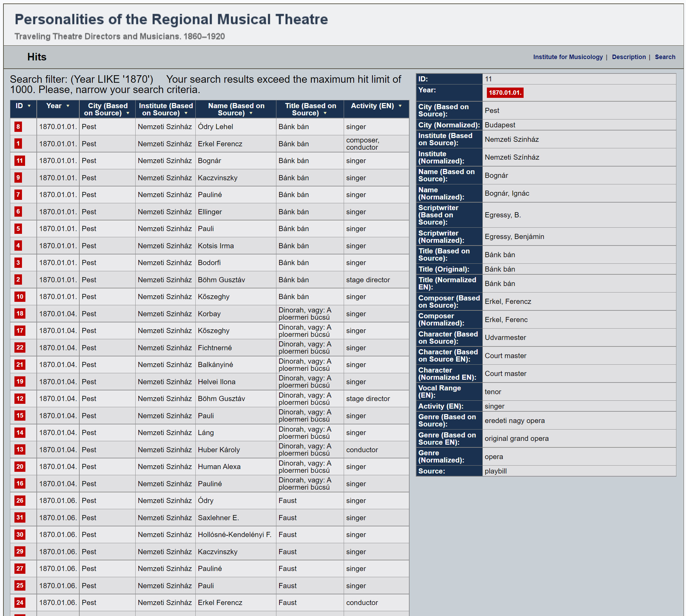686x616 pixels.
Task: Open record with red ID badge 15
Action: click(20, 415)
